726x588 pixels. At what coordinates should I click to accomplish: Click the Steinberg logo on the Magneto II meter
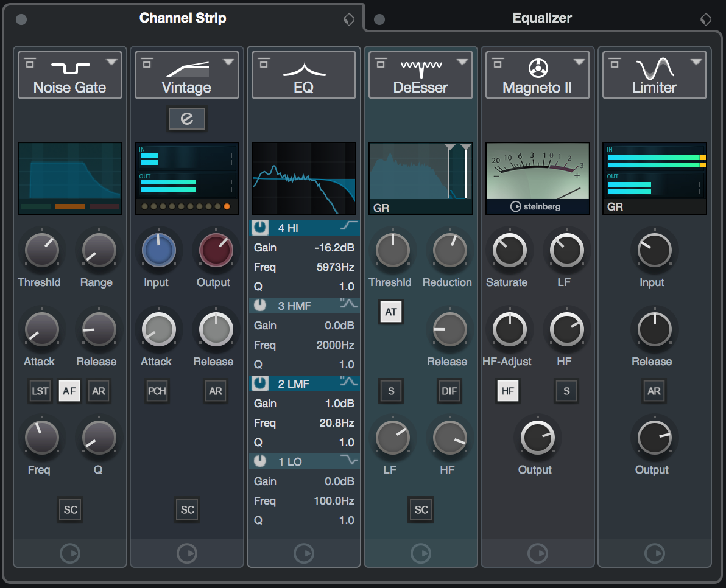(537, 205)
